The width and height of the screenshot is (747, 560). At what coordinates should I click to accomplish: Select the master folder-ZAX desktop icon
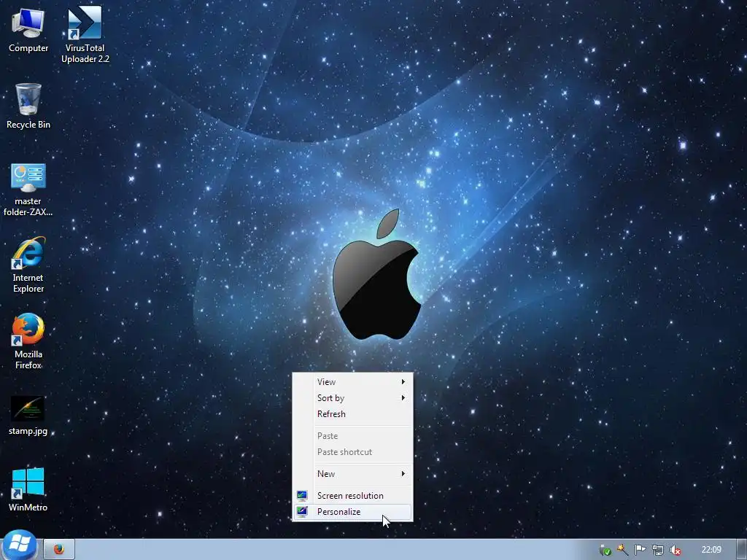click(28, 189)
